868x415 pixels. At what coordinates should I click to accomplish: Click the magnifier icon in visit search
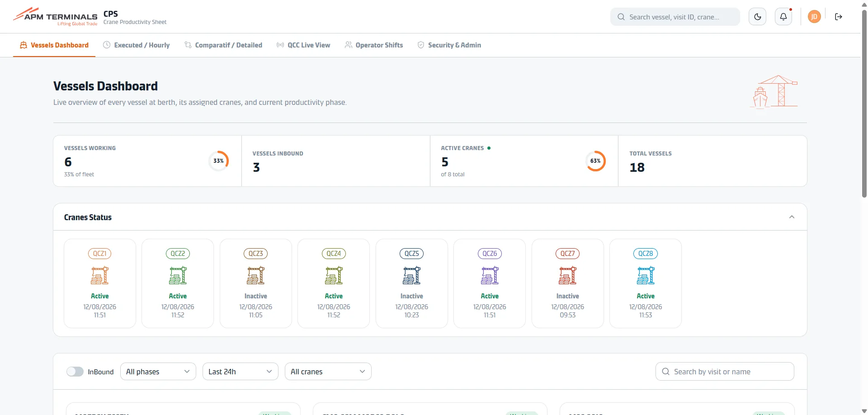pyautogui.click(x=665, y=372)
